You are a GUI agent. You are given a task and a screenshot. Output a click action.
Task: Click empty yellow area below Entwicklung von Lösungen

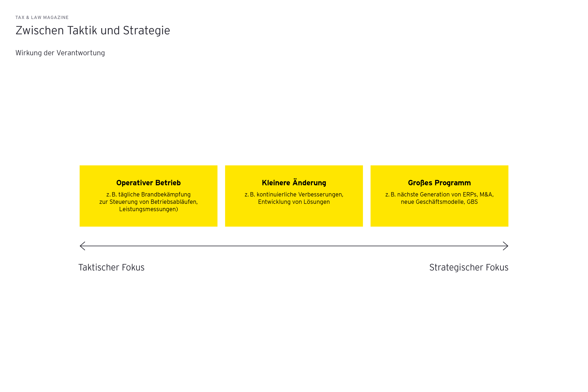point(294,217)
